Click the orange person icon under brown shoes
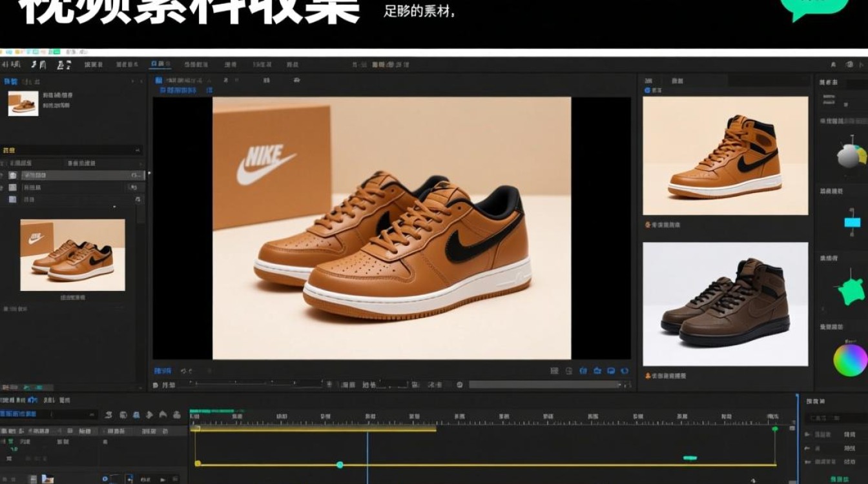The height and width of the screenshot is (484, 868). [647, 375]
